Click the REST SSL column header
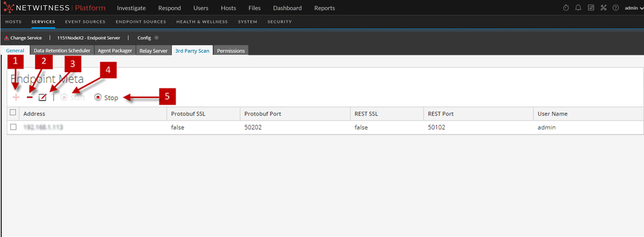Screen dimensions: 644x237 click(x=387, y=114)
